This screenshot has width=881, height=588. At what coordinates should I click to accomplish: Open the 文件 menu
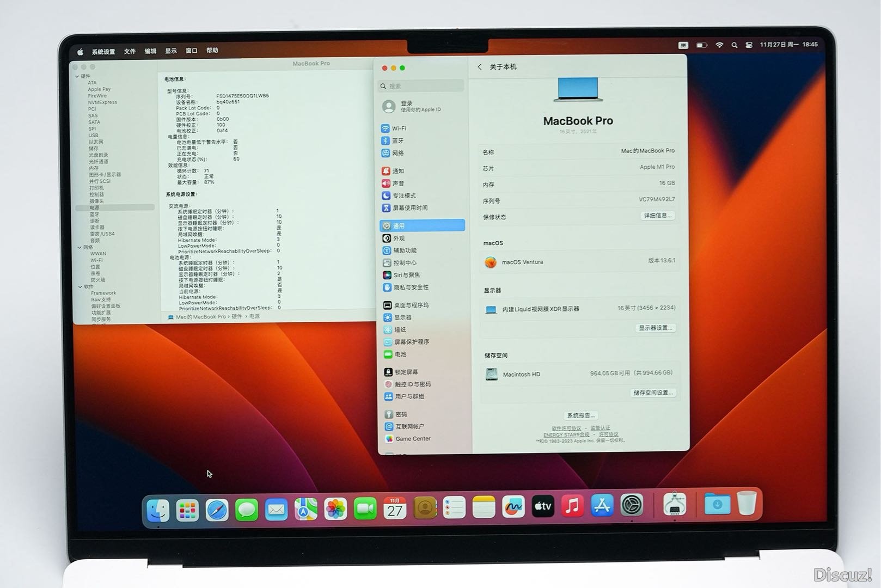point(130,51)
